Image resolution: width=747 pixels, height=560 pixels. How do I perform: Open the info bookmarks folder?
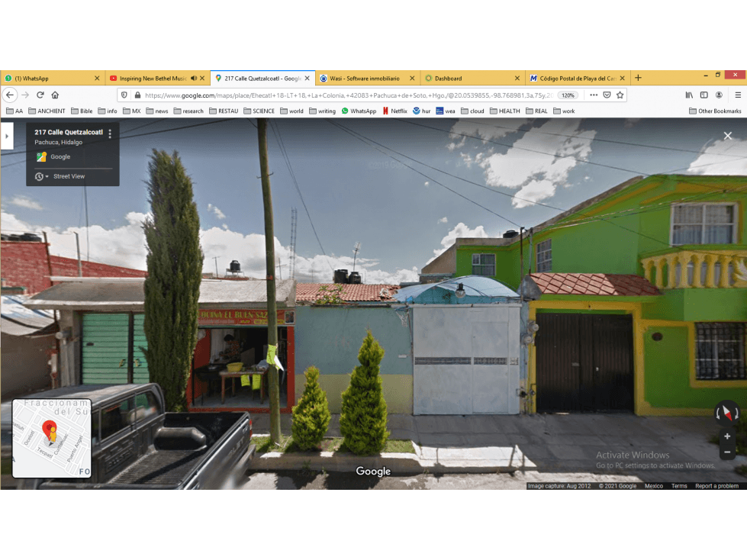coord(108,111)
